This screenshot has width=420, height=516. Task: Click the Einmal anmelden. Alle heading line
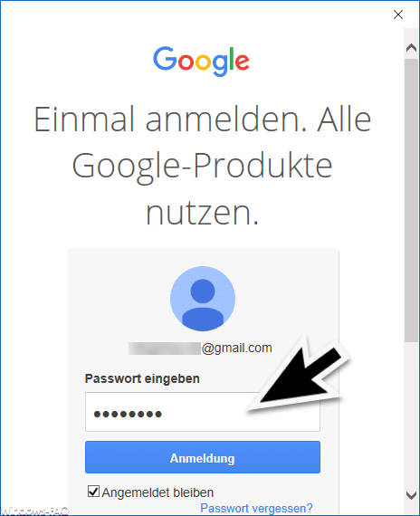203,119
